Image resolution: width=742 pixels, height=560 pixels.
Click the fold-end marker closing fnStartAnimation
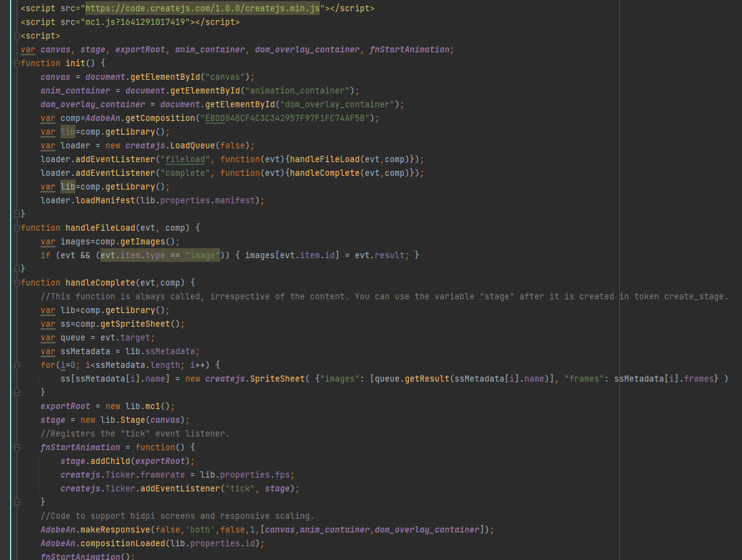[17, 502]
